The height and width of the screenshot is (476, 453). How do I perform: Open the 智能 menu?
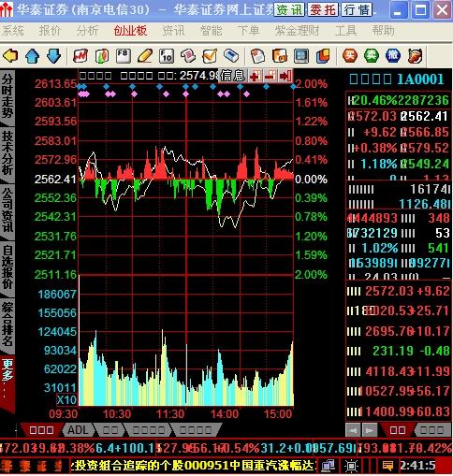(212, 31)
